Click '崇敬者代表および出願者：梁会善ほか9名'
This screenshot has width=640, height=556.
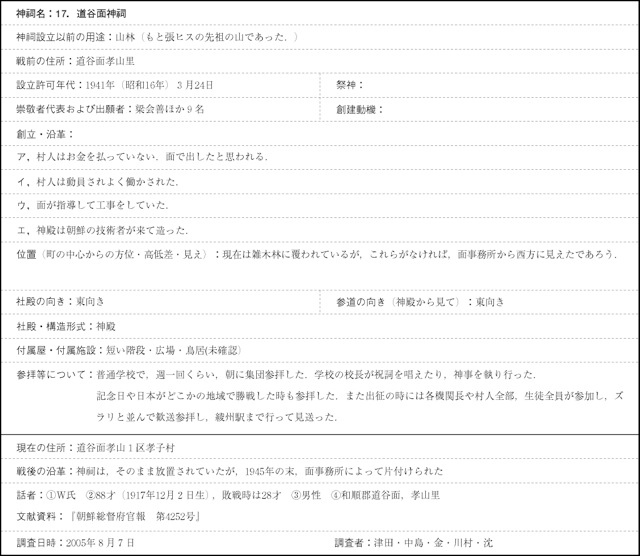(110, 109)
